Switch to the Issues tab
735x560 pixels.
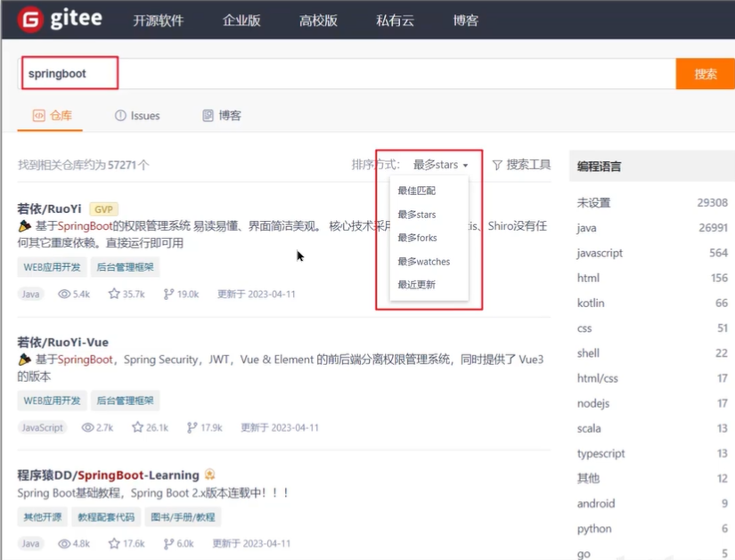pyautogui.click(x=137, y=115)
